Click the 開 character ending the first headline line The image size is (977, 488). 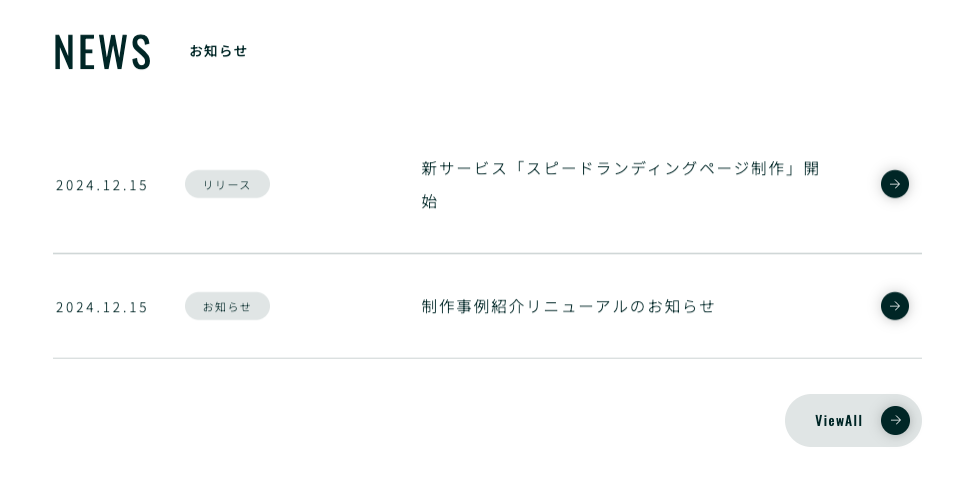coord(811,168)
